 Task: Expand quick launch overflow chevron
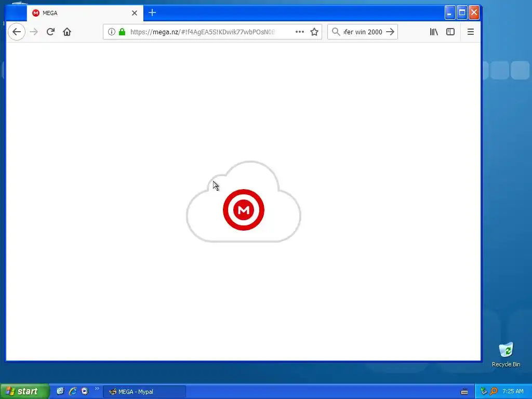(97, 389)
